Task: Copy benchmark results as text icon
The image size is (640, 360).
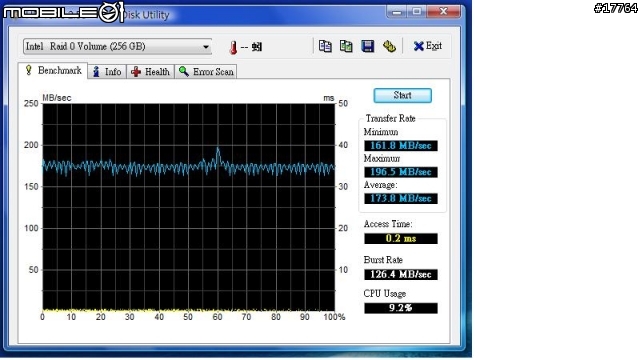Action: (325, 46)
